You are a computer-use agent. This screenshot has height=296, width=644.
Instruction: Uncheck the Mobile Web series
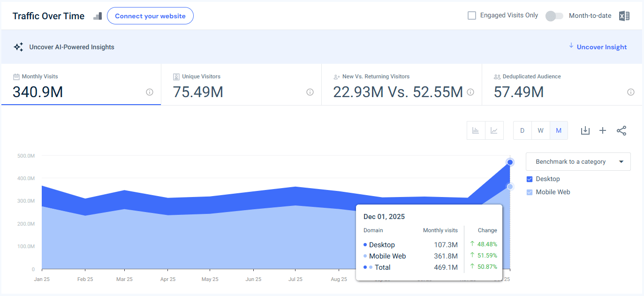pyautogui.click(x=530, y=192)
